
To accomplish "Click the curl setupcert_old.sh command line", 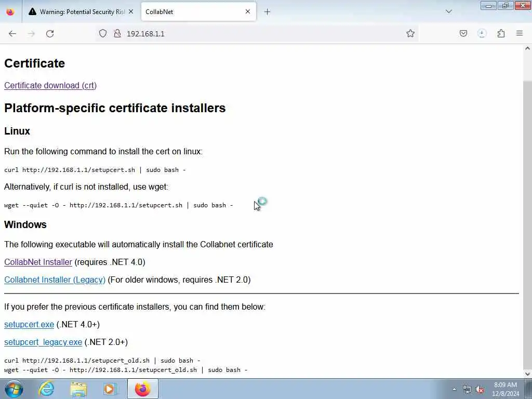I will tap(102, 361).
